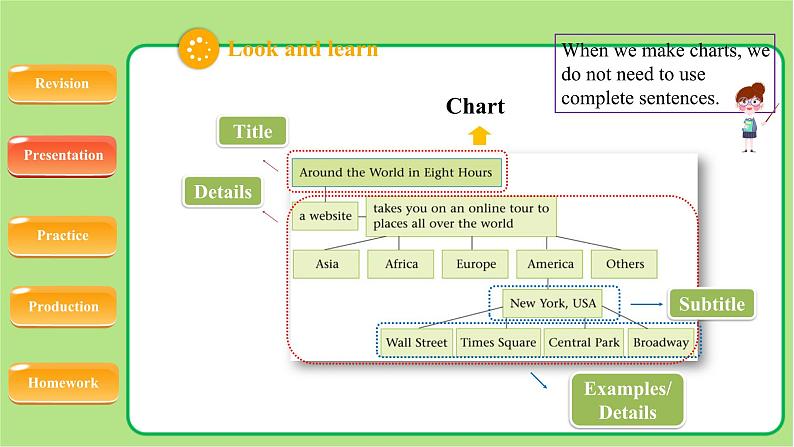Select the Around the World in Eight Hours box
Screen dimensions: 794x447
(x=396, y=172)
